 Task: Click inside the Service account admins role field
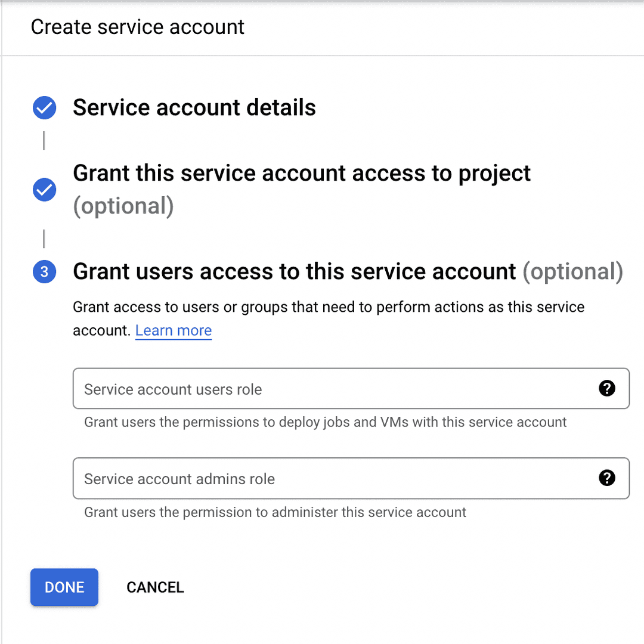239,478
